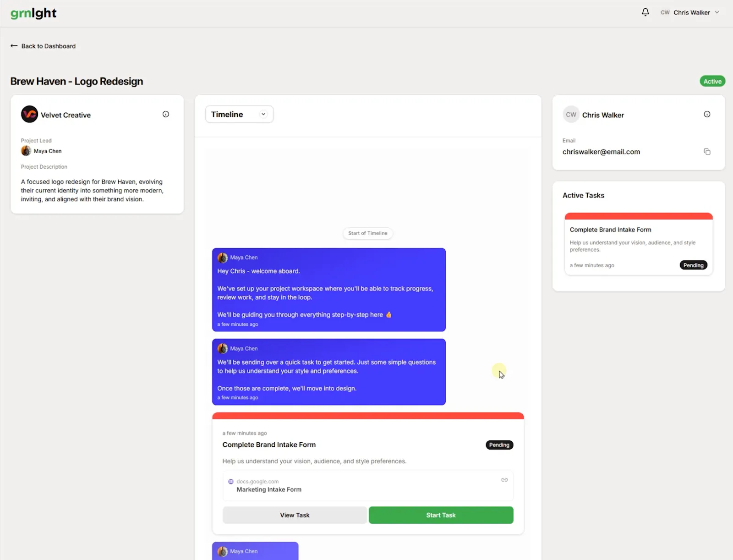Click Start of Timeline marker
The image size is (733, 560).
pos(367,233)
